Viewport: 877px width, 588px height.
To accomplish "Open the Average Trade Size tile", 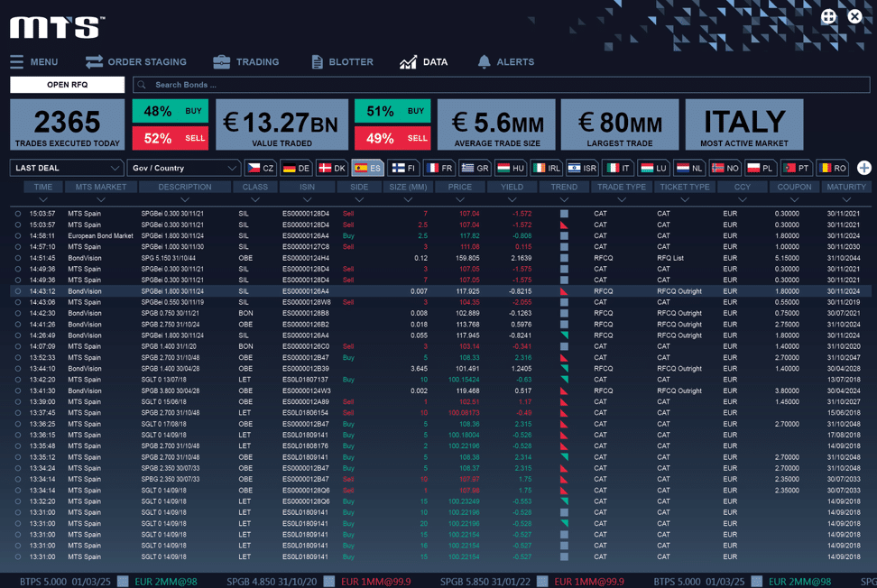I will (x=496, y=124).
